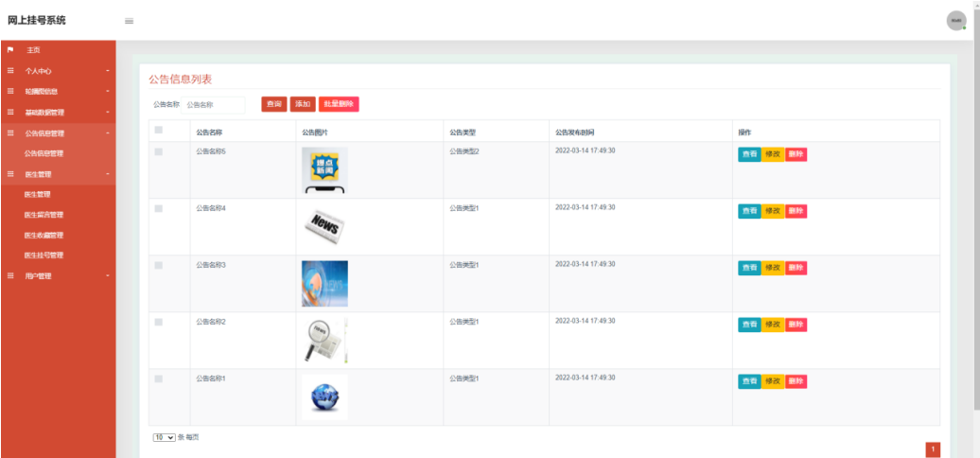
Task: Delete 公告名称1 with 删除 button
Action: click(796, 381)
